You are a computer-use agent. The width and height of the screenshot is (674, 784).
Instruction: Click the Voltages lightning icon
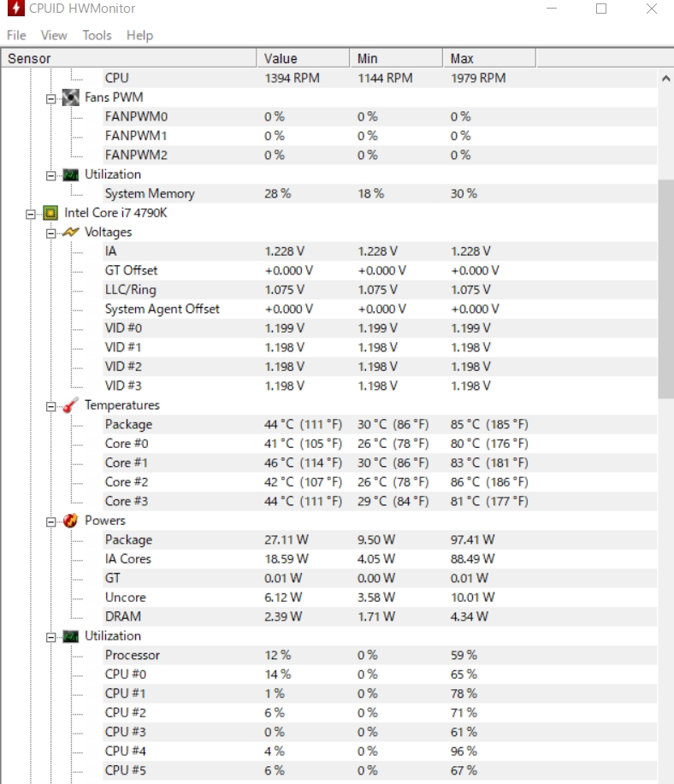pos(71,233)
